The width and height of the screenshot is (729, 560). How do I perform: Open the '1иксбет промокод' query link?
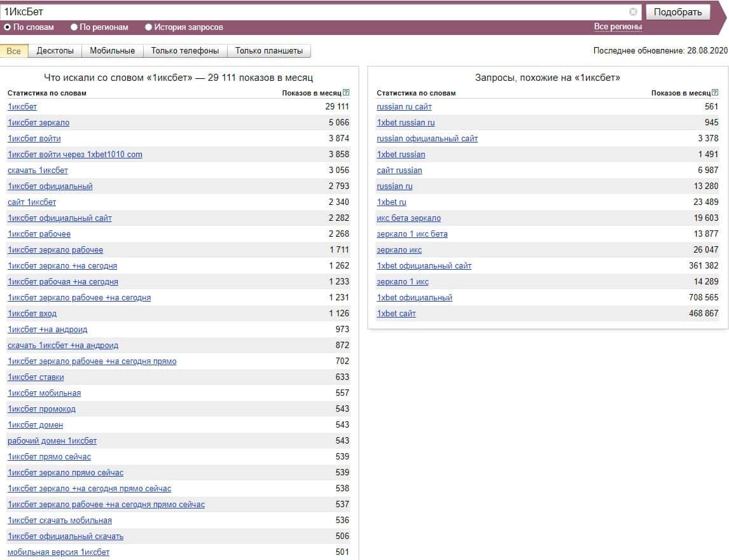pyautogui.click(x=41, y=409)
